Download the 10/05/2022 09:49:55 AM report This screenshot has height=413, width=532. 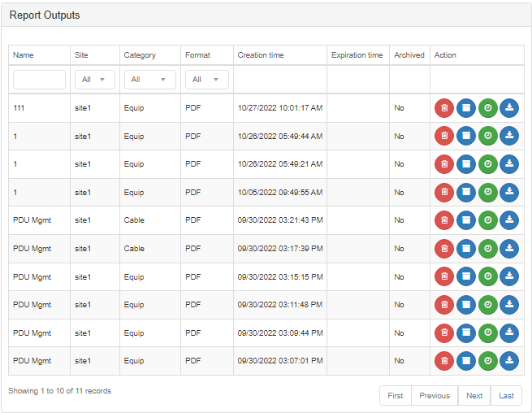[x=509, y=192]
